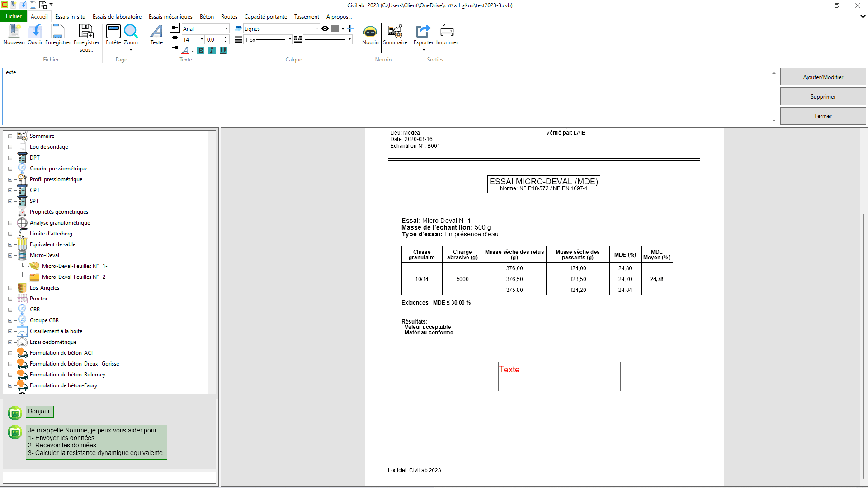Switch to Essais de laboratoire tab
Screen dimensions: 868x488
[x=117, y=17]
